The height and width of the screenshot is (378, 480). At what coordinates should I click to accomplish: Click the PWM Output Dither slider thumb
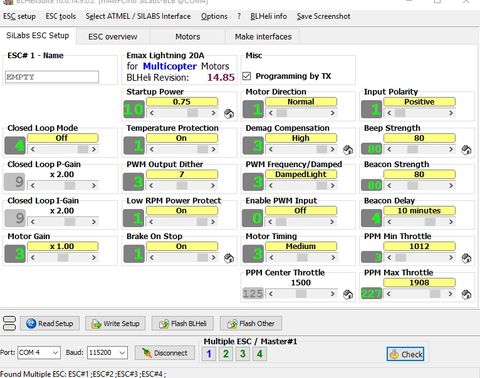[182, 185]
